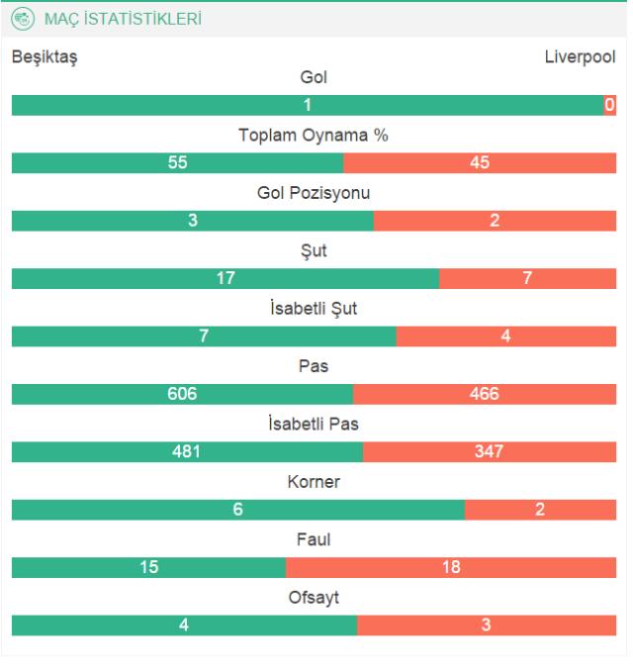
Task: Click the green Şut bar showing 17
Action: tap(226, 278)
